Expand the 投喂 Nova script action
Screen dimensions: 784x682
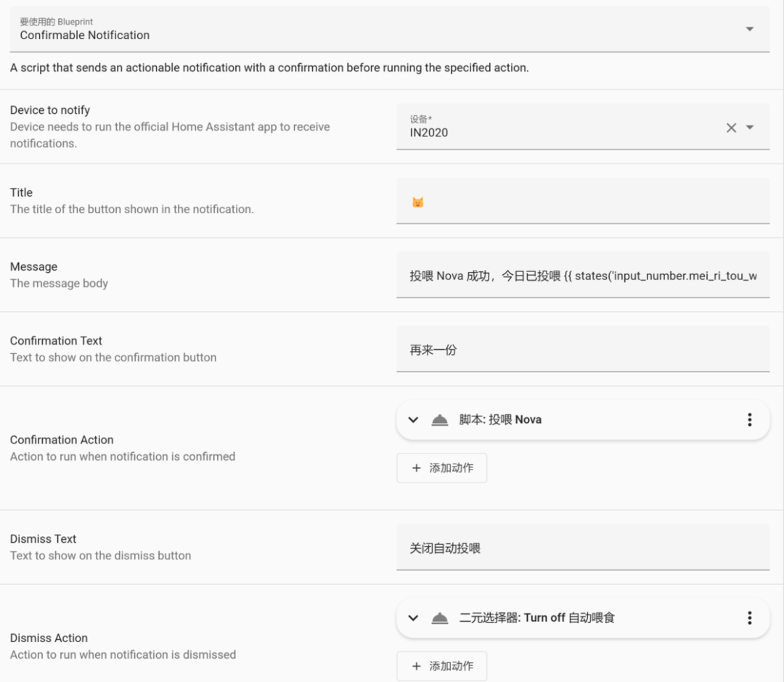tap(413, 419)
